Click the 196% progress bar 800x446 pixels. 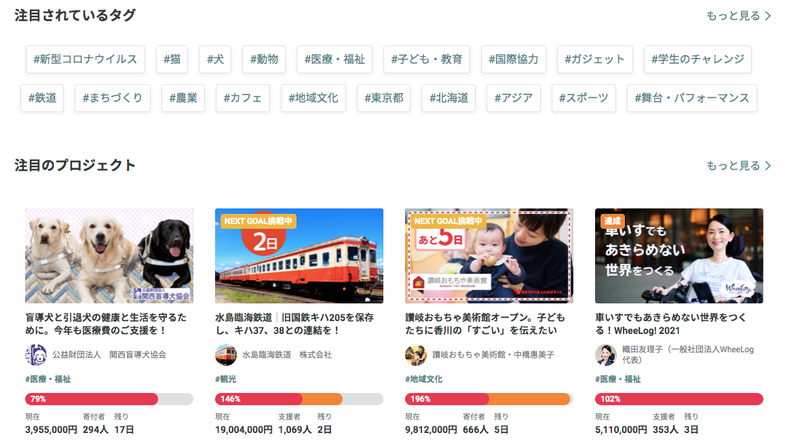489,399
